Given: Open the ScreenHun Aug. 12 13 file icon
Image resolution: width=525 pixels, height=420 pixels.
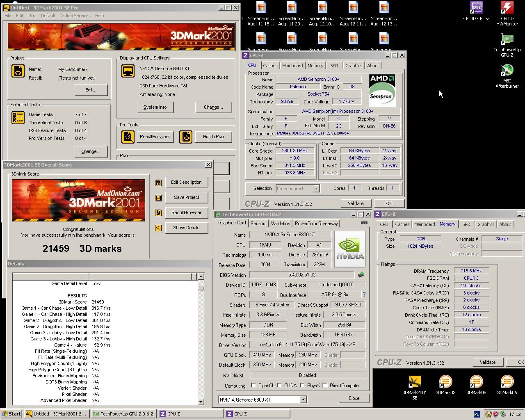Looking at the screenshot, I should [384, 14].
